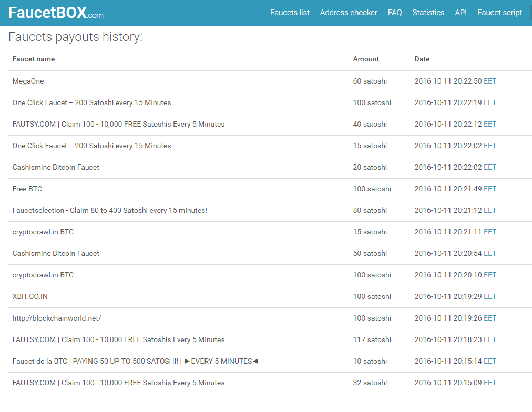Click the Faucets payouts history heading
This screenshot has height=412, width=532.
pyautogui.click(x=75, y=37)
